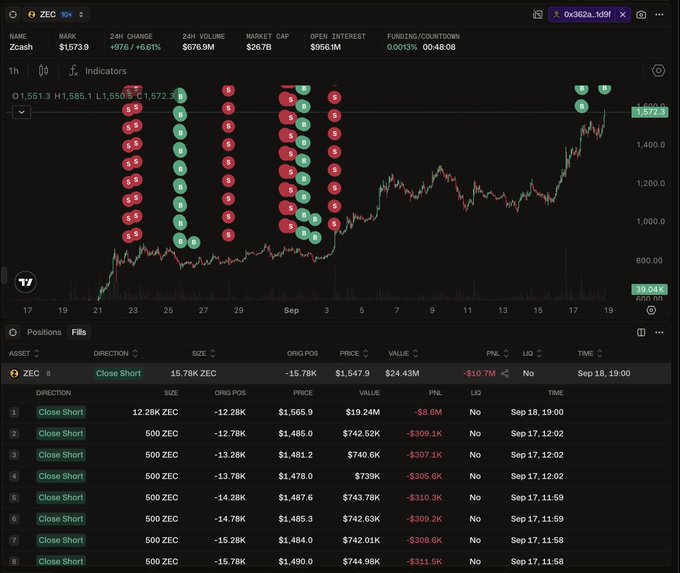The width and height of the screenshot is (680, 573).
Task: Toggle the hide-chart-markers icon beside wallet address
Action: (537, 14)
